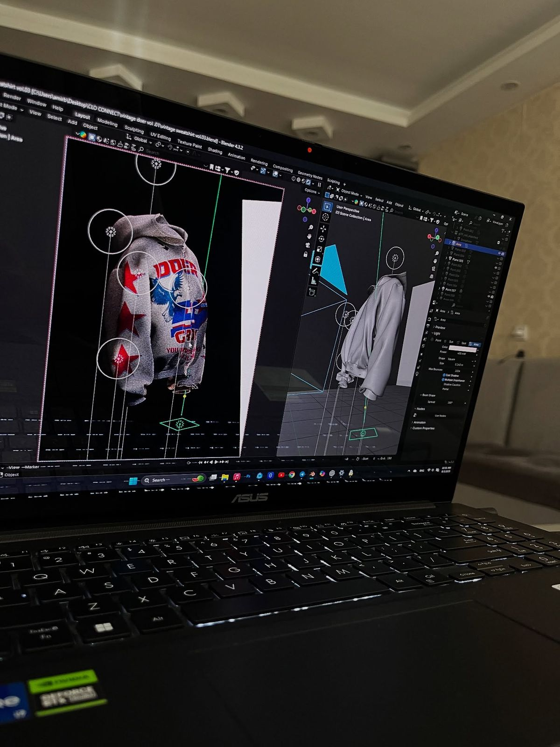Click the Use Nodes button

(441, 416)
